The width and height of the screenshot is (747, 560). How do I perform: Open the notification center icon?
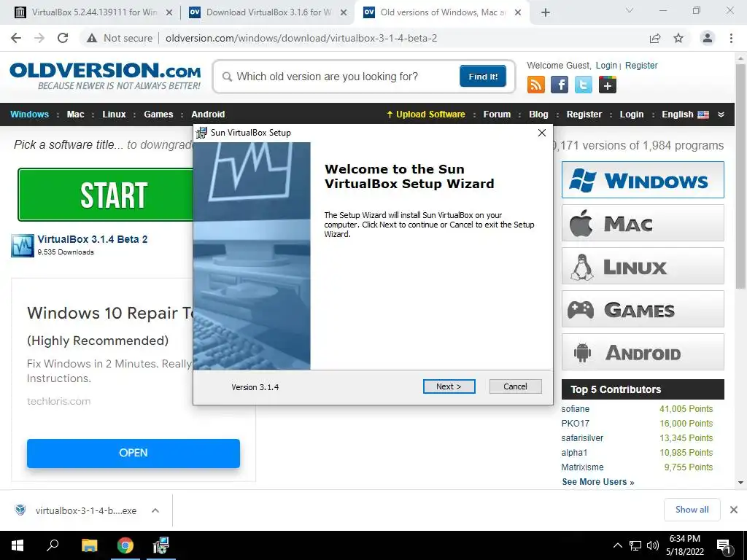(x=724, y=546)
